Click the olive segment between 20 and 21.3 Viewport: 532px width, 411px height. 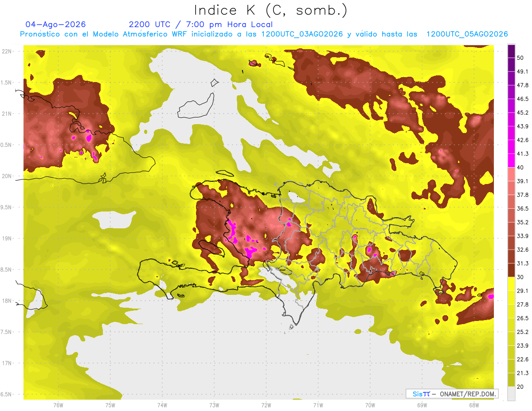point(511,380)
